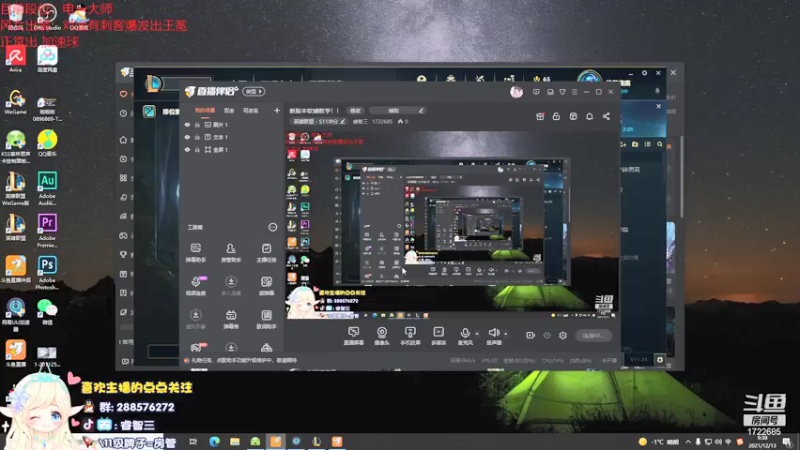Click the skin shirt icon in title bar
Viewport: 800px width, 450px height.
point(562,92)
